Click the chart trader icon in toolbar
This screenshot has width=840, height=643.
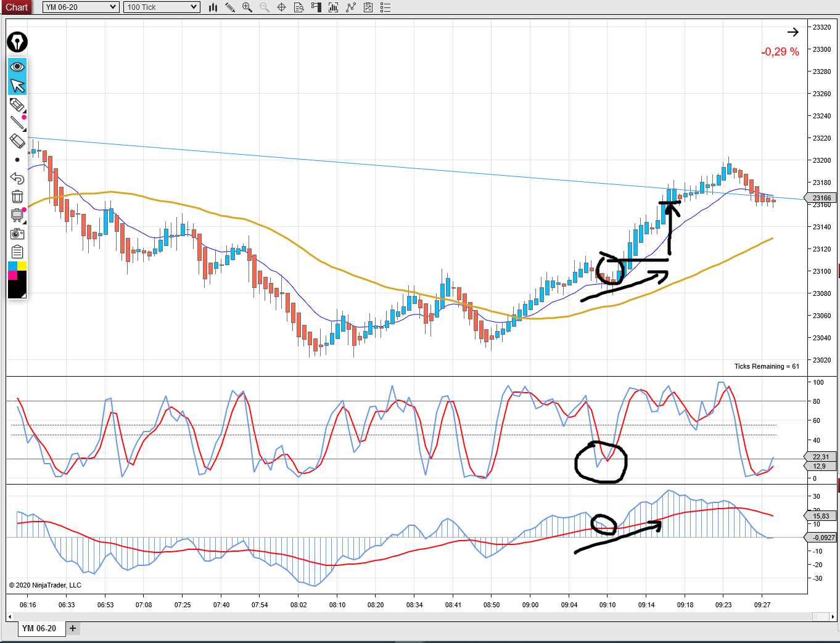point(316,7)
